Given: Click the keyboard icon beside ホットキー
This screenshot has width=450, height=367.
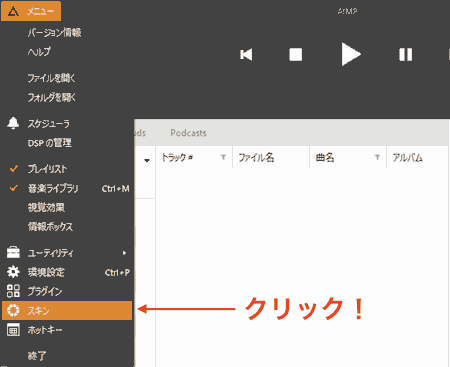Looking at the screenshot, I should 13,330.
